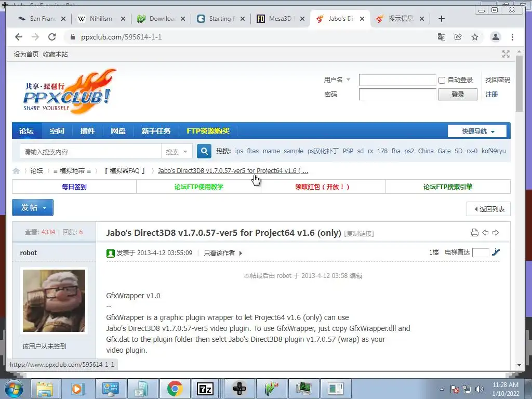Click the home icon in the breadcrumb

pyautogui.click(x=16, y=170)
